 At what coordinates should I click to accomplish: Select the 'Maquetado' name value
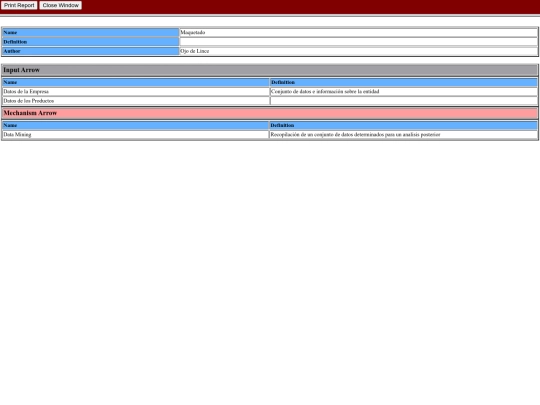coord(193,32)
